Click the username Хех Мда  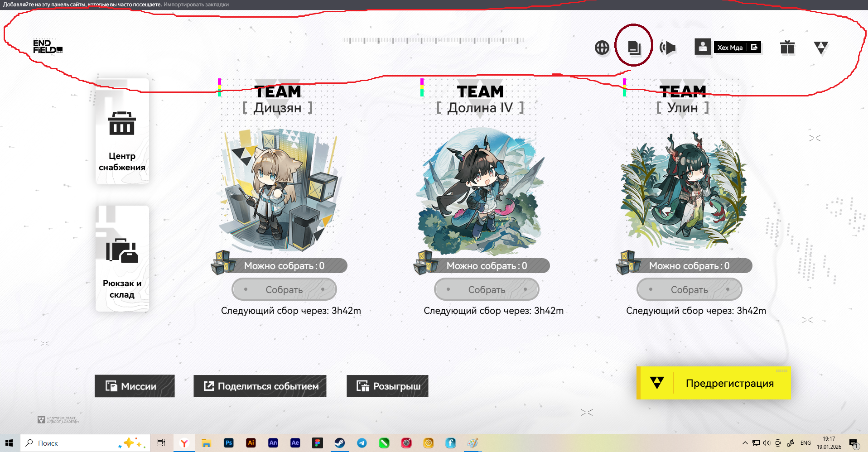click(730, 48)
